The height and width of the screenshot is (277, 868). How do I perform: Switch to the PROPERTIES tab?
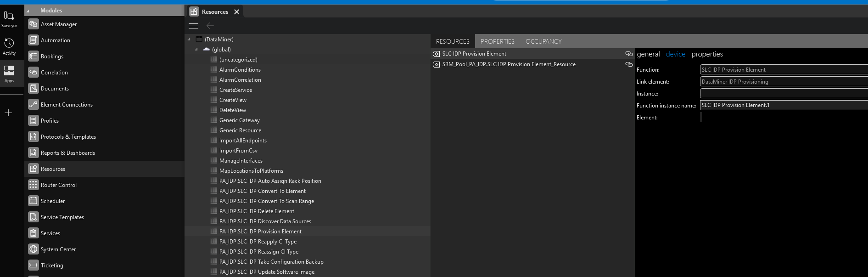(x=497, y=41)
